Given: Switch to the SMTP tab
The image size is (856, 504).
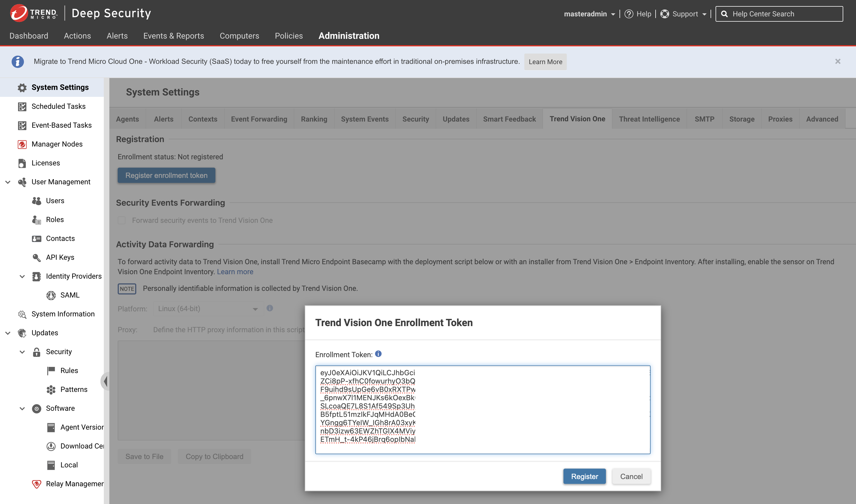Looking at the screenshot, I should pyautogui.click(x=704, y=119).
